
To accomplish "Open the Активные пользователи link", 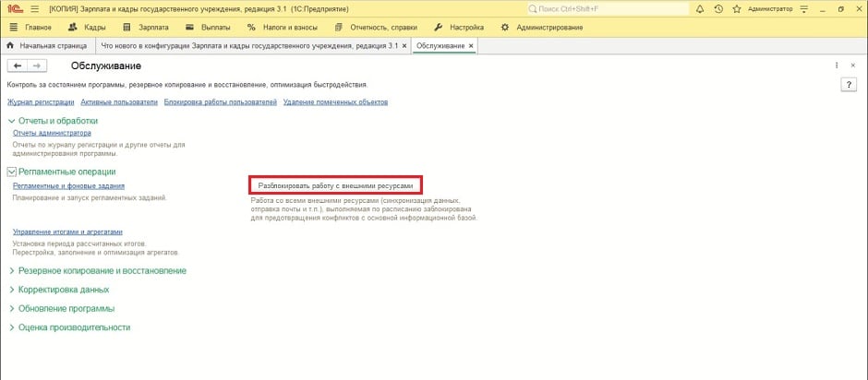I will point(119,102).
